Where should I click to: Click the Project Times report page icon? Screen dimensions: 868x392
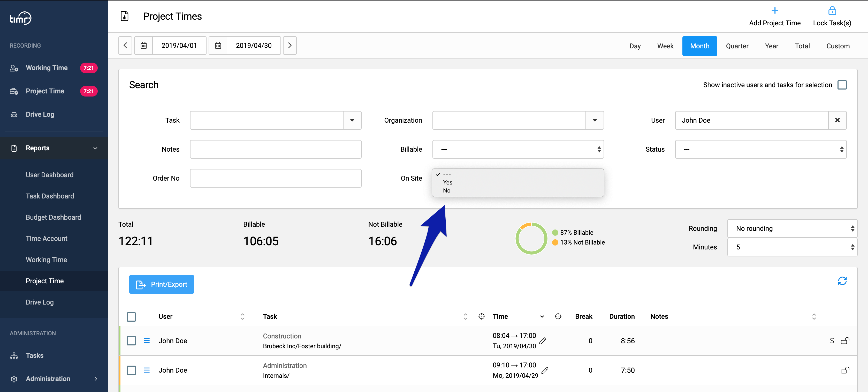coord(124,16)
